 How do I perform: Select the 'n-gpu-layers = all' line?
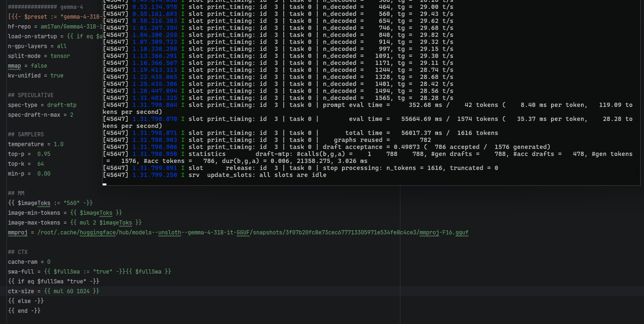point(37,46)
